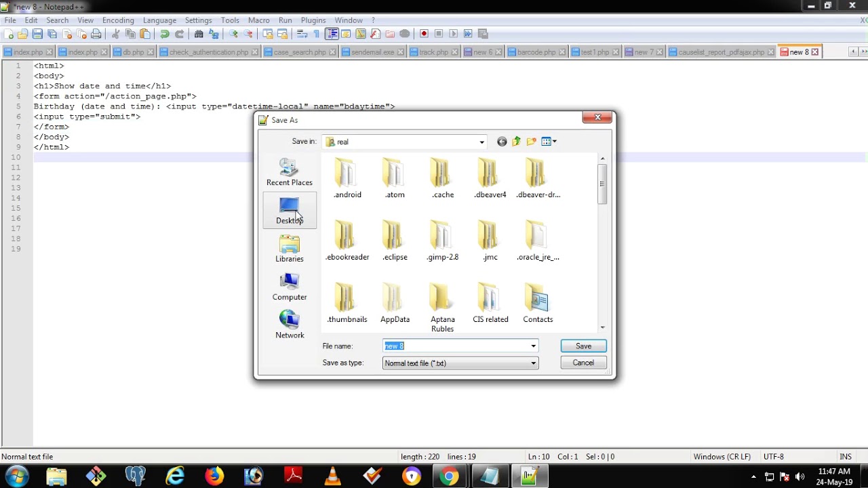Viewport: 868px width, 488px height.
Task: Create new folder in Save As dialog
Action: tap(532, 142)
